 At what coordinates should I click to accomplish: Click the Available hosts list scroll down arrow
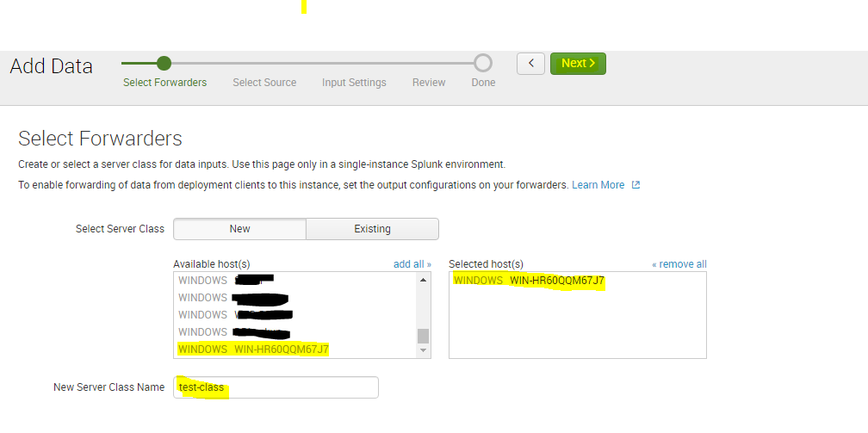click(x=423, y=350)
